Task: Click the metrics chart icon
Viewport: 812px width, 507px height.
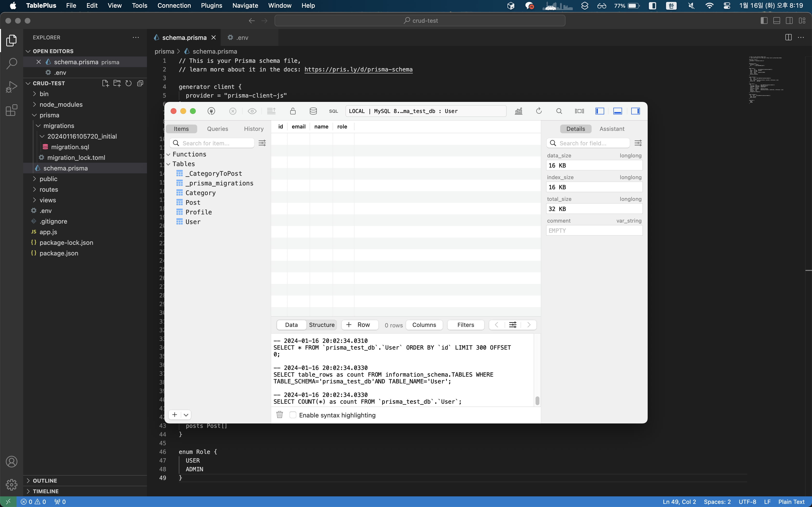Action: point(518,111)
